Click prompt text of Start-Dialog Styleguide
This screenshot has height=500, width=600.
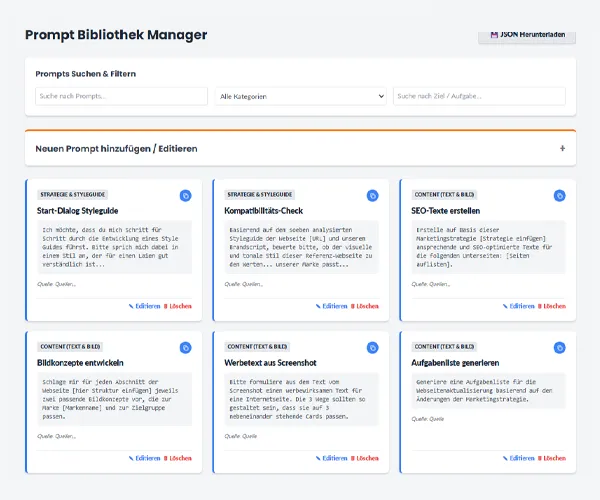(x=114, y=247)
